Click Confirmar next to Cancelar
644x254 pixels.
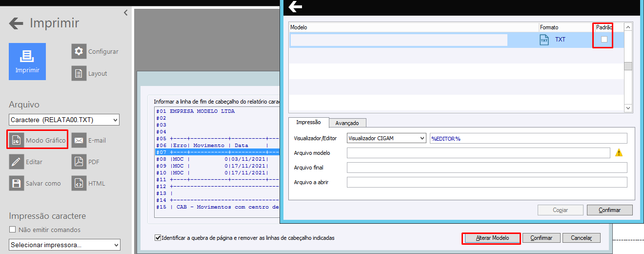541,238
